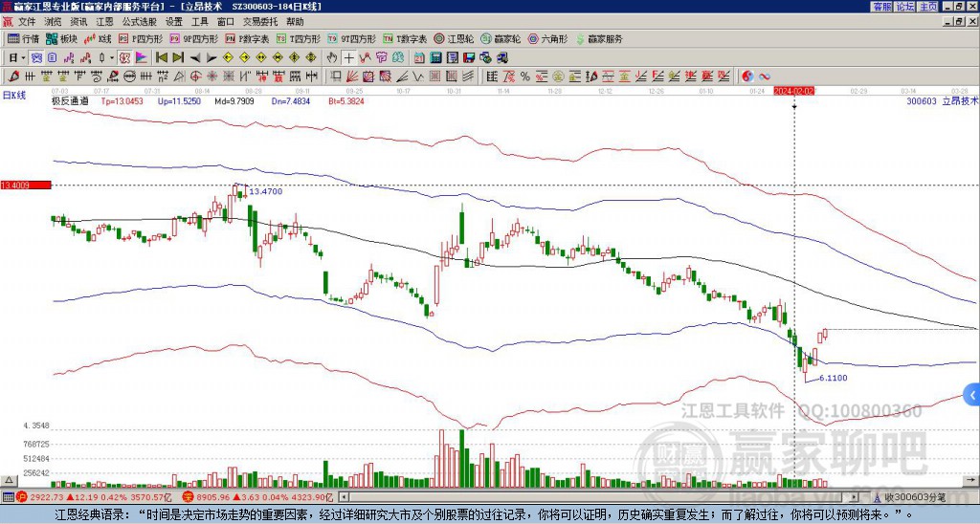Click the 论坛 forum link
Screen dimensions: 980x524
coord(905,6)
